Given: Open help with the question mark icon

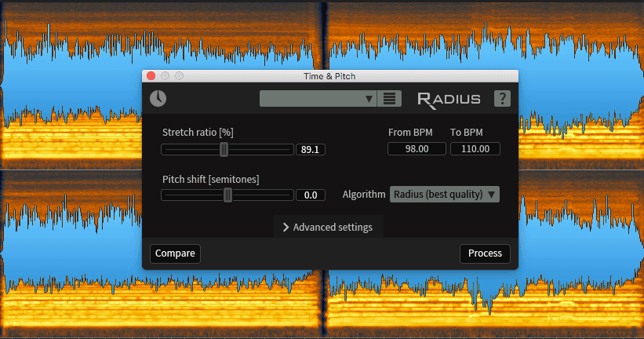Looking at the screenshot, I should point(502,99).
